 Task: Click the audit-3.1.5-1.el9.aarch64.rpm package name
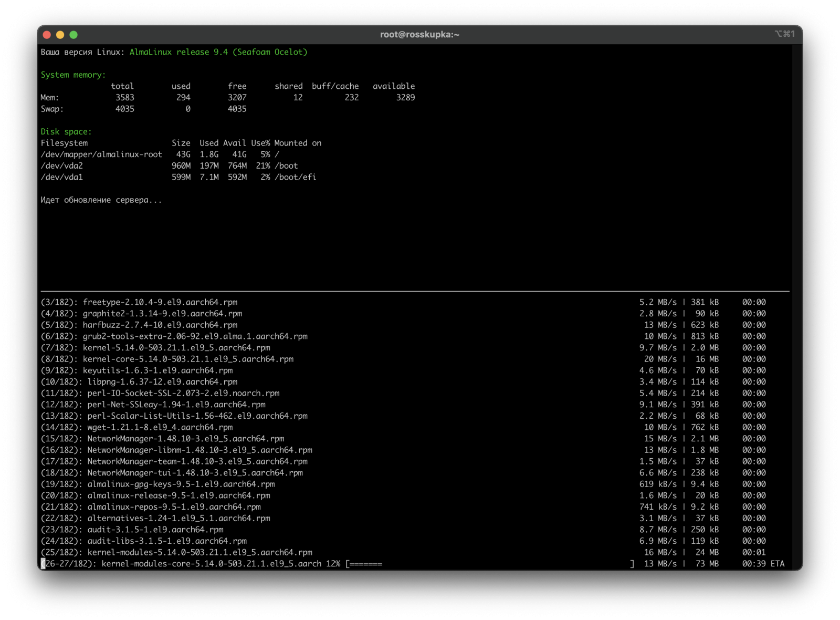[155, 530]
